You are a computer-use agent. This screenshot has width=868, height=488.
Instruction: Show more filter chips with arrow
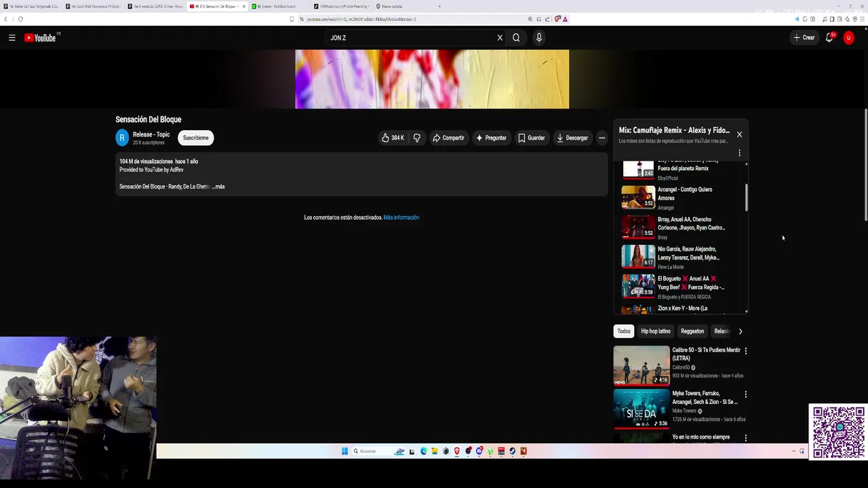741,331
